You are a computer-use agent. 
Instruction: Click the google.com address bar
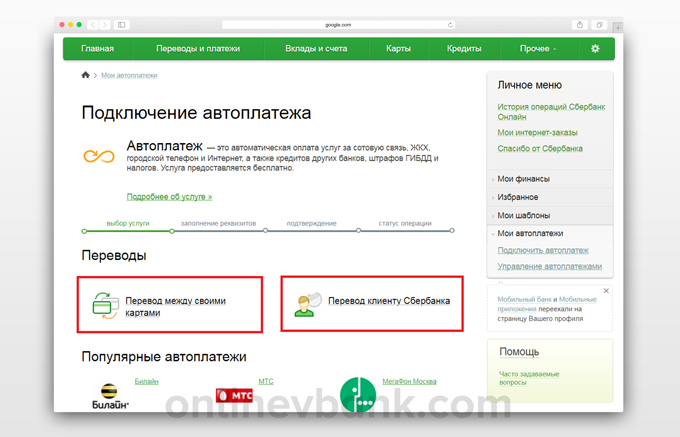click(338, 25)
